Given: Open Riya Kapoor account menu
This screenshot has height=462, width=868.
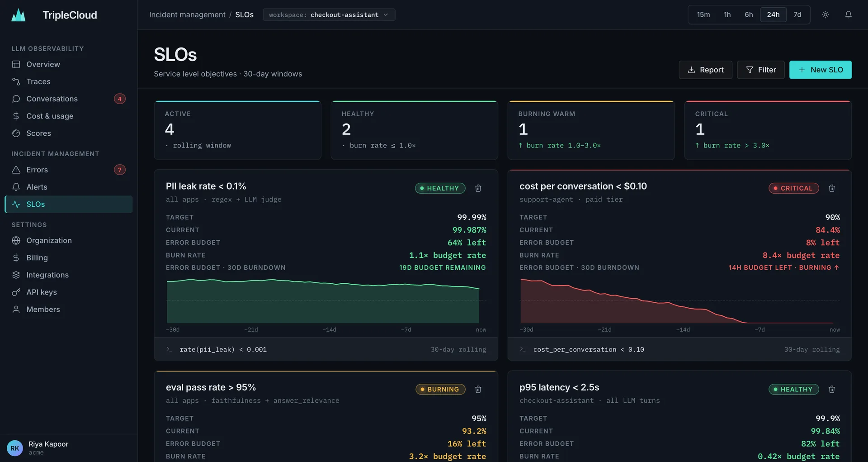Looking at the screenshot, I should coord(69,448).
